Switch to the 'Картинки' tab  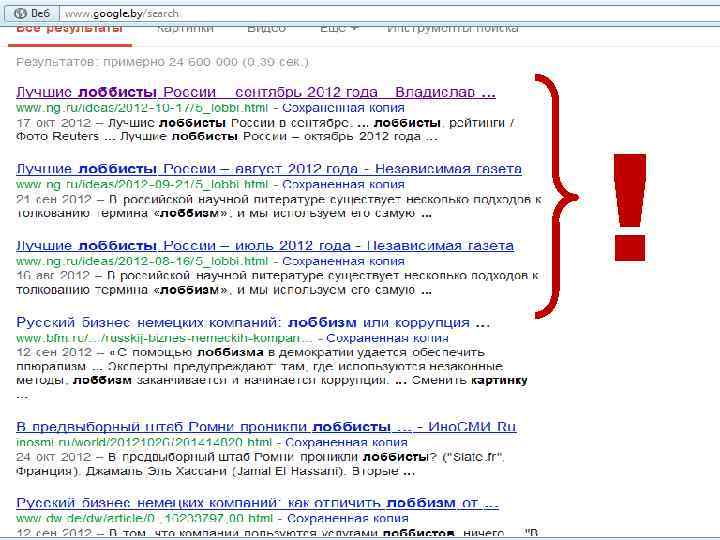(185, 28)
